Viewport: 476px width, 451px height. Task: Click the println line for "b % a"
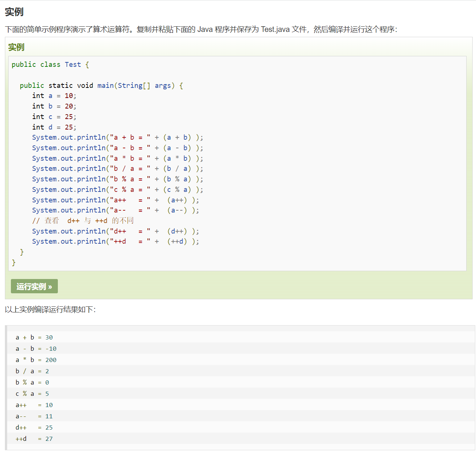pos(117,179)
